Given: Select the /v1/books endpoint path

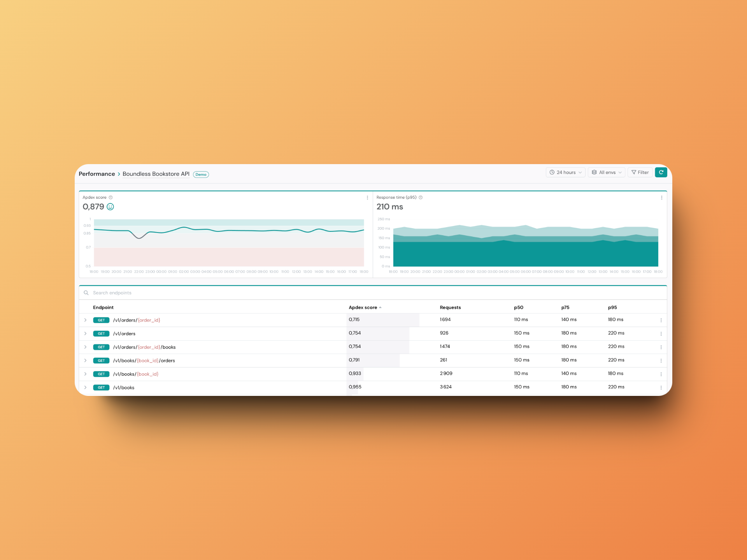Looking at the screenshot, I should click(x=124, y=388).
